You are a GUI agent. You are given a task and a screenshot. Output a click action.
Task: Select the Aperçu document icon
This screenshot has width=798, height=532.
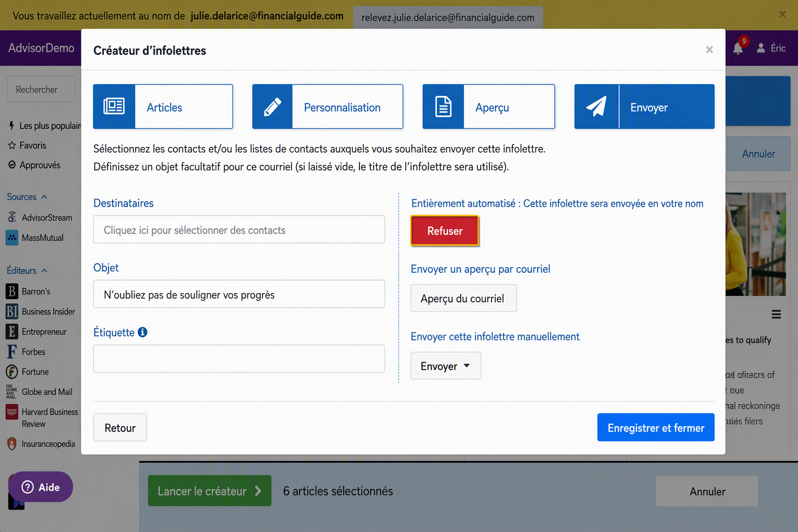(x=443, y=107)
